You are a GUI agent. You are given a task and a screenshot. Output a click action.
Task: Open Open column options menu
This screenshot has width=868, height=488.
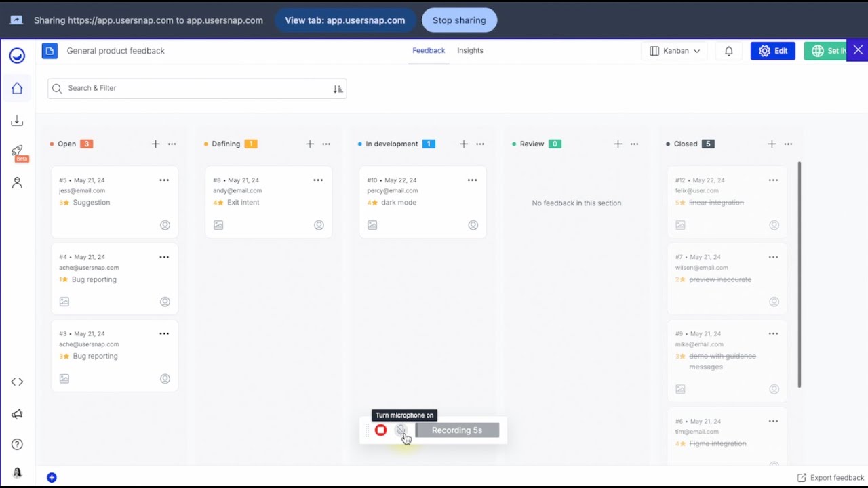[172, 144]
